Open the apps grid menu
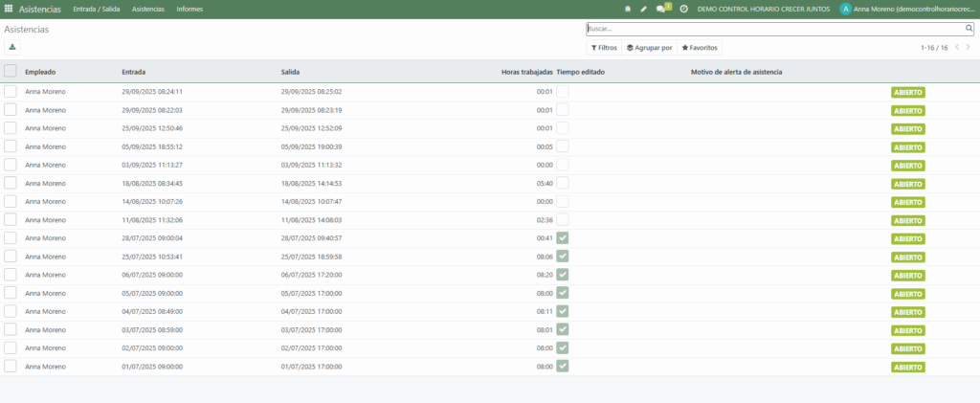 [x=9, y=9]
